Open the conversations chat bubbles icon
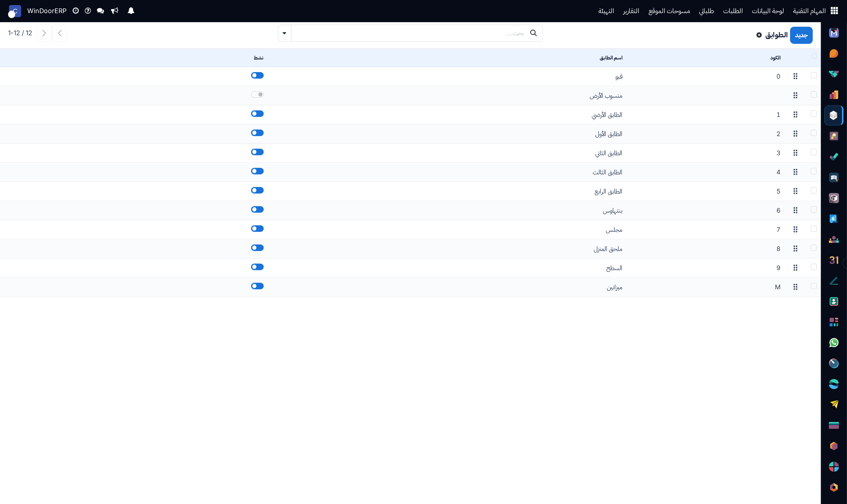The width and height of the screenshot is (847, 504). [100, 11]
